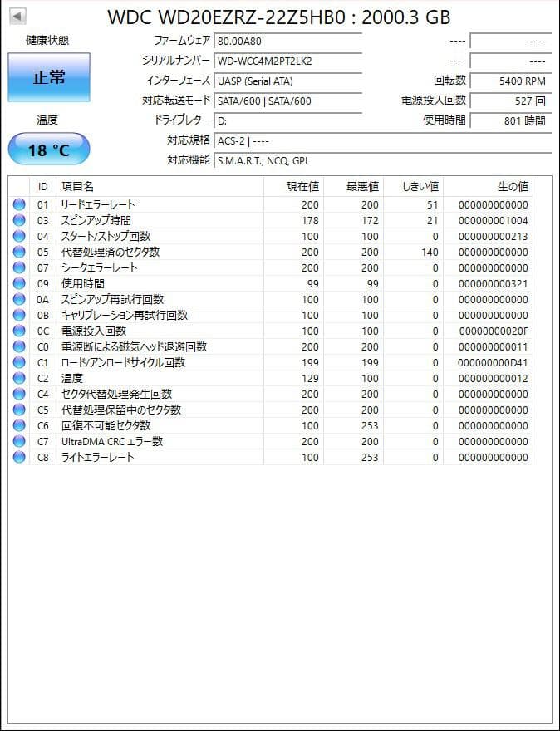
Task: Click the power on count field 527 回
Action: point(510,101)
